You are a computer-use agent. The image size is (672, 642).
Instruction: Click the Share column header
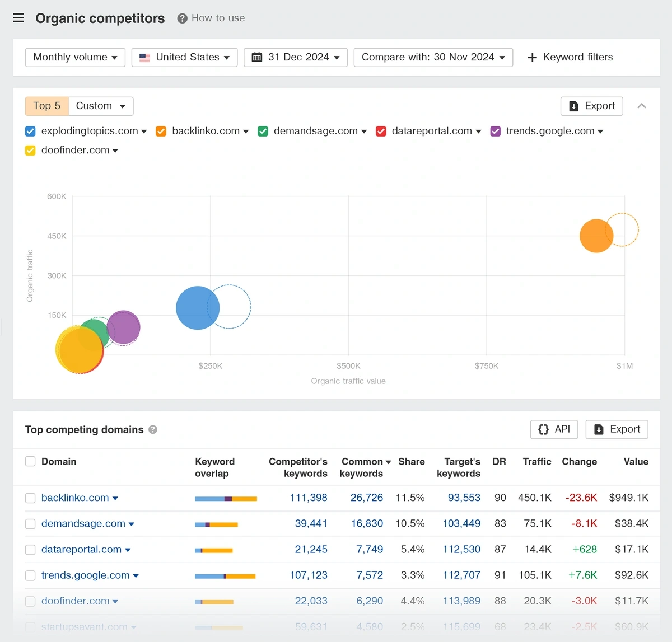pos(412,462)
